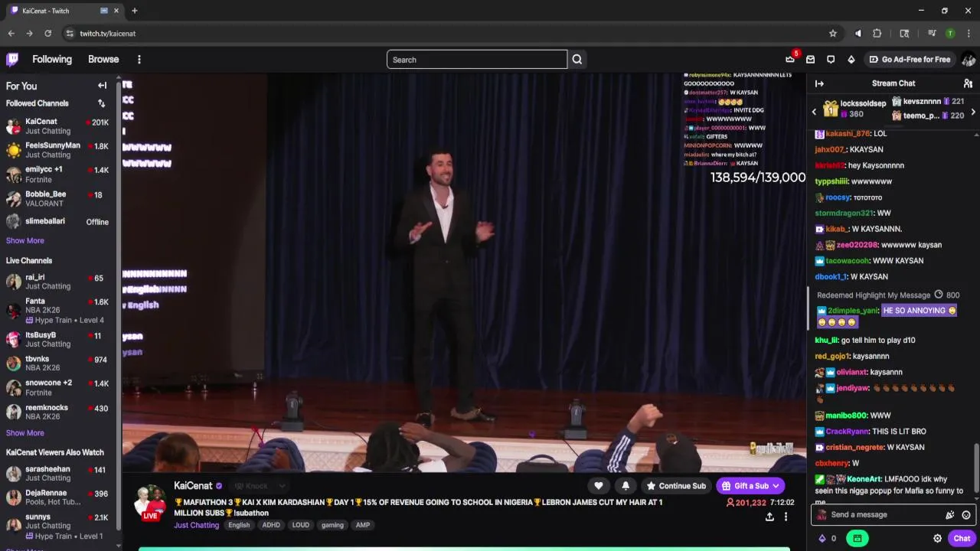This screenshot has width=980, height=551.
Task: Show more live channels
Action: click(x=25, y=433)
